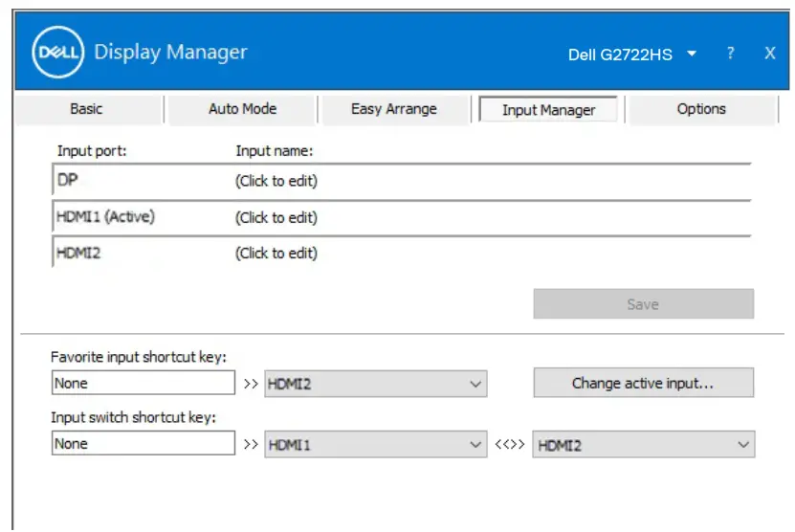Open the Options tab

pyautogui.click(x=701, y=109)
